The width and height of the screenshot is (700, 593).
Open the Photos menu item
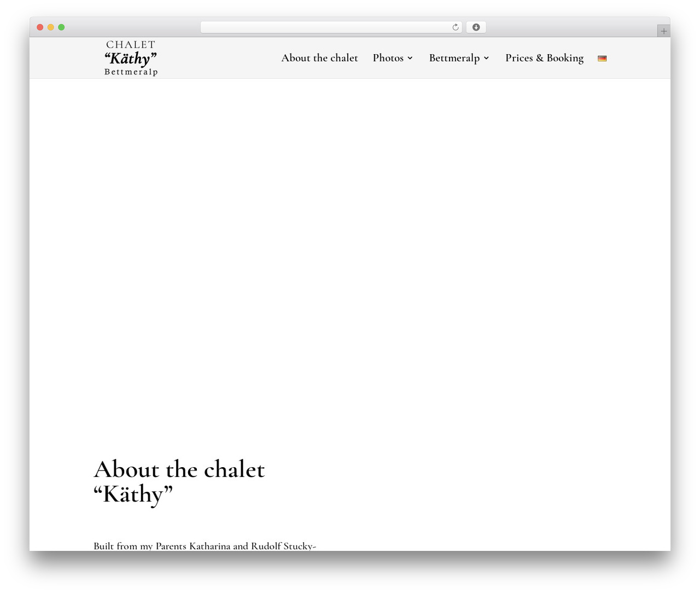(x=388, y=58)
